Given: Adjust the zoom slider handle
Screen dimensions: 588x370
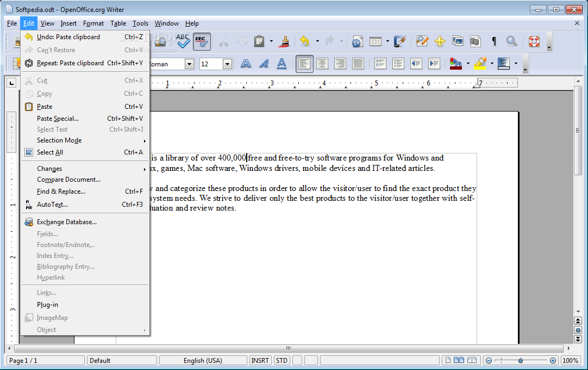Looking at the screenshot, I should click(x=521, y=361).
